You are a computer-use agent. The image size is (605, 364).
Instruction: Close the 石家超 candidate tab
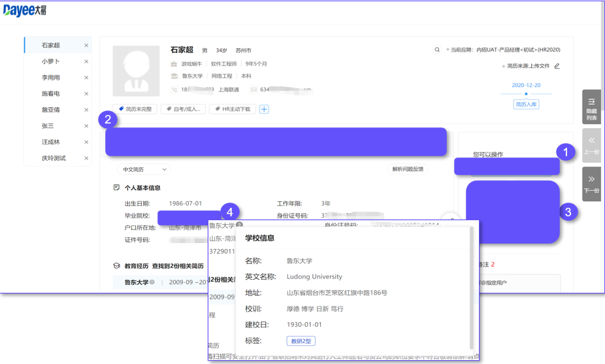tap(86, 46)
